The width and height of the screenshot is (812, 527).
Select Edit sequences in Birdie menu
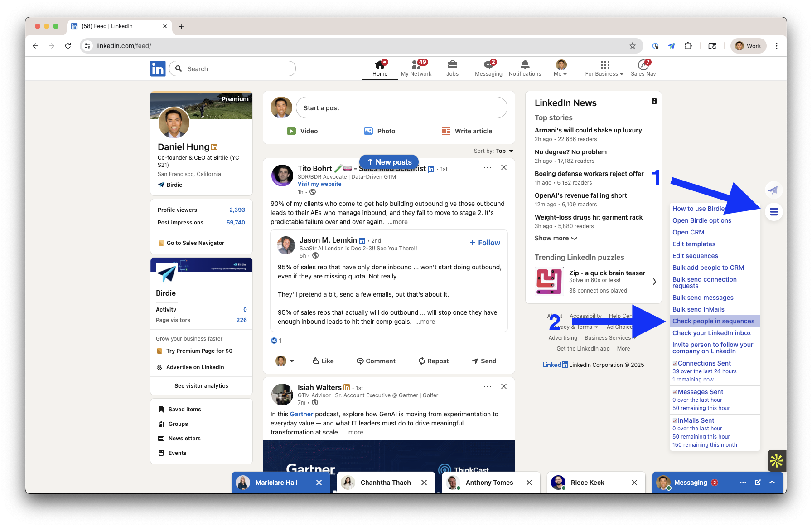point(695,256)
